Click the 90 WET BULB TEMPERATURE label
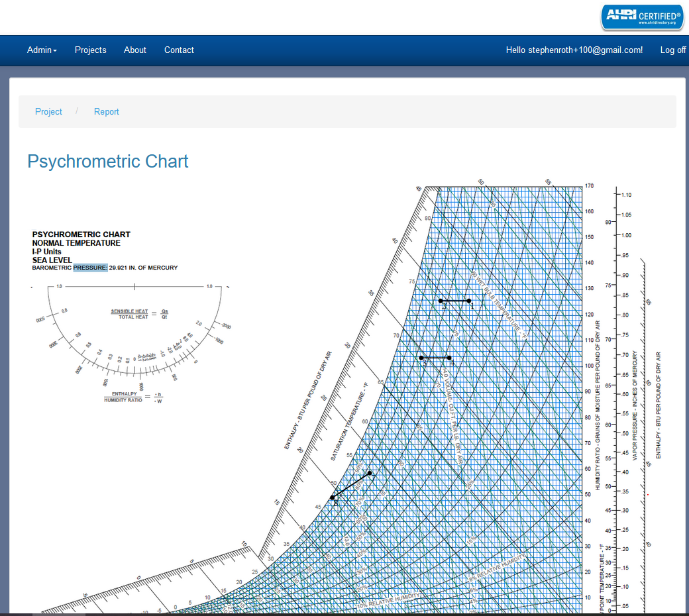Screen dimensions: 689x616 [x=499, y=305]
